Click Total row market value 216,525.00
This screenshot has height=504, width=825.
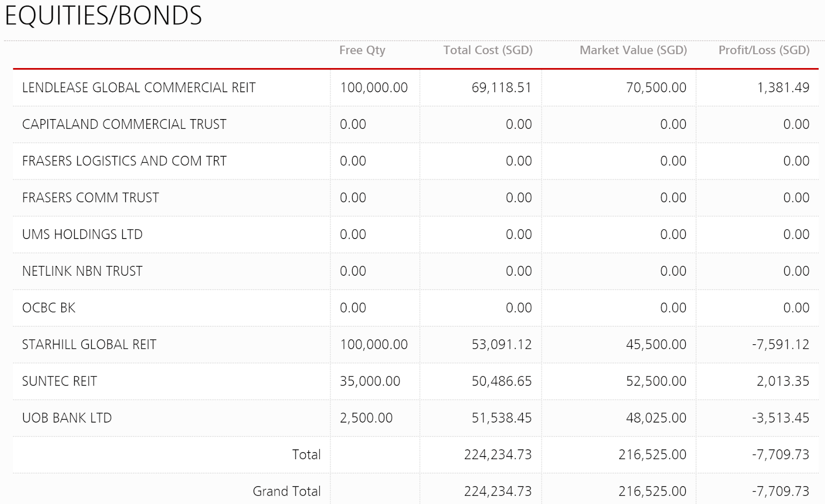652,455
